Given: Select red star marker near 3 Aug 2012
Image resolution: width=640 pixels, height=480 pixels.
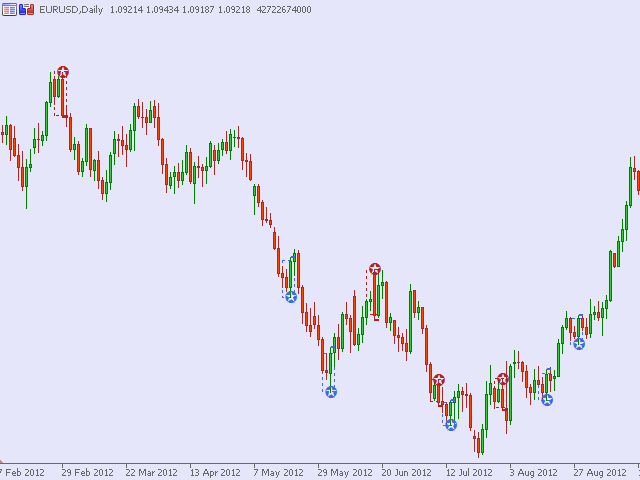Looking at the screenshot, I should click(502, 379).
